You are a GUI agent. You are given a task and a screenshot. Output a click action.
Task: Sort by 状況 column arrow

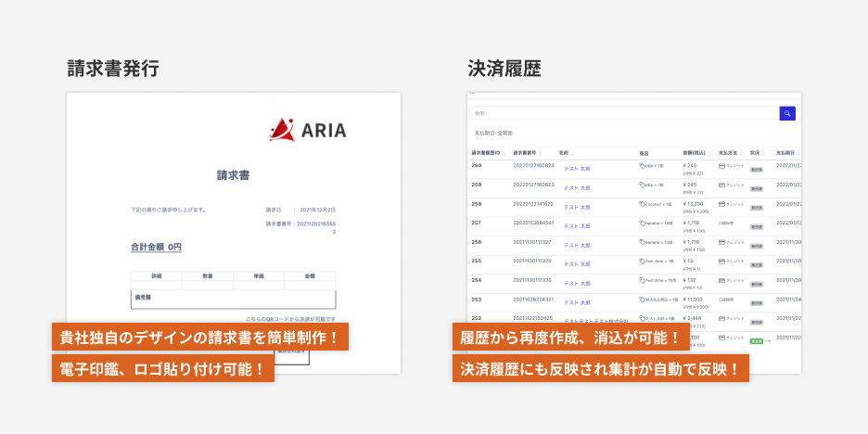click(763, 153)
